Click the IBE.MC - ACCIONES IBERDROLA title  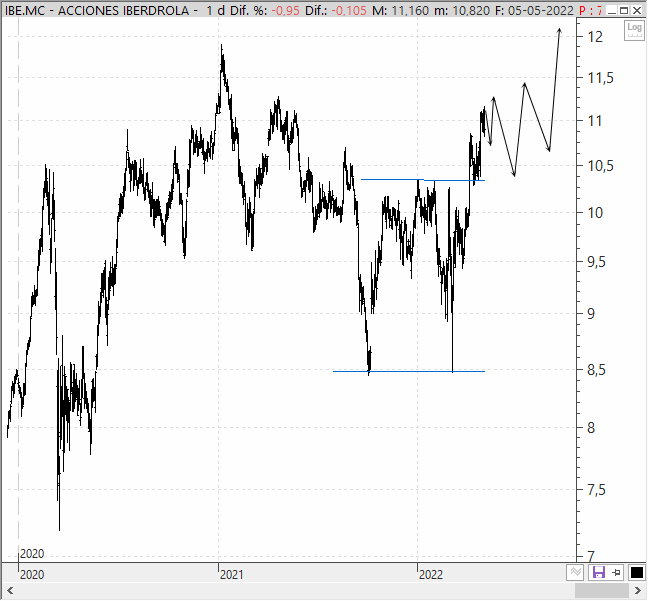pyautogui.click(x=97, y=10)
